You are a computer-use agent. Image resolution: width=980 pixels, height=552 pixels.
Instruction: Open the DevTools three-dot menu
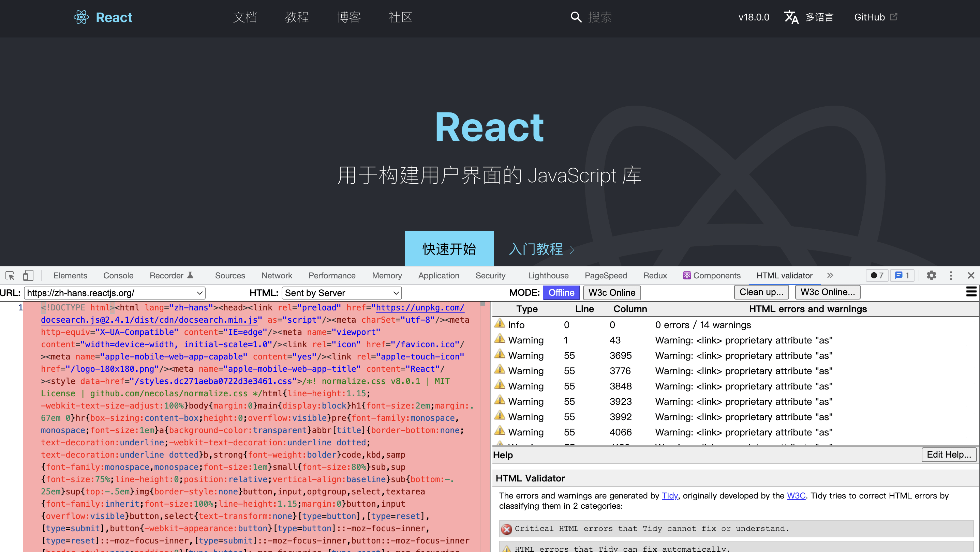(951, 276)
